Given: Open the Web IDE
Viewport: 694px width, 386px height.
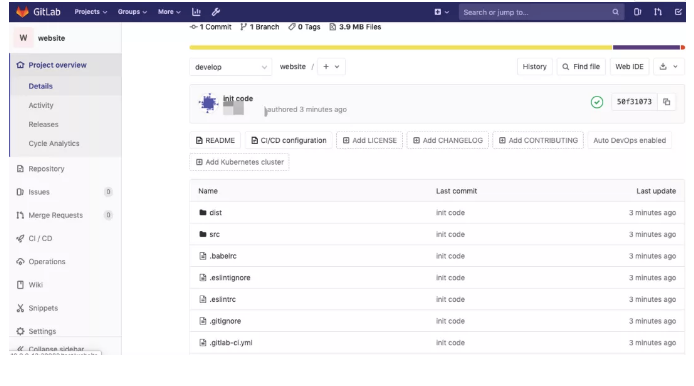Looking at the screenshot, I should pyautogui.click(x=629, y=66).
